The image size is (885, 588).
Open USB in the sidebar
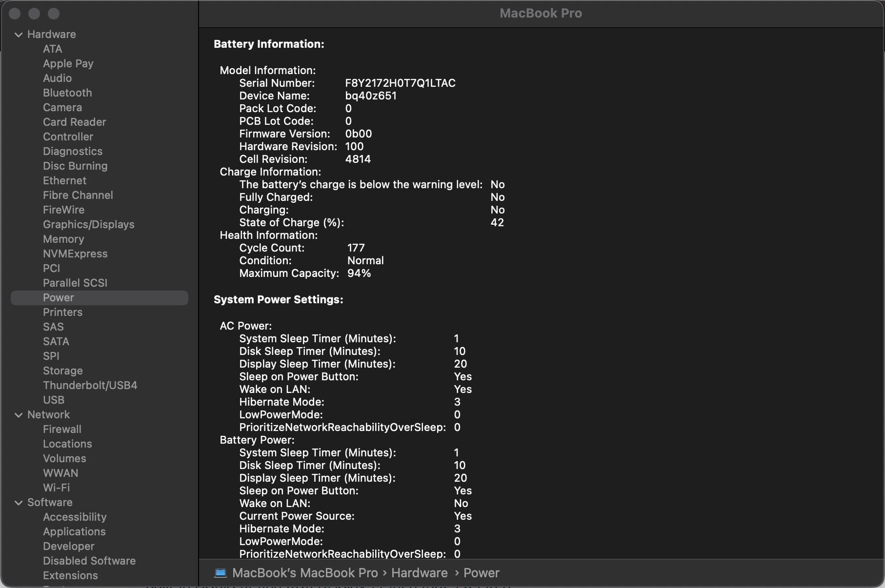(x=53, y=400)
